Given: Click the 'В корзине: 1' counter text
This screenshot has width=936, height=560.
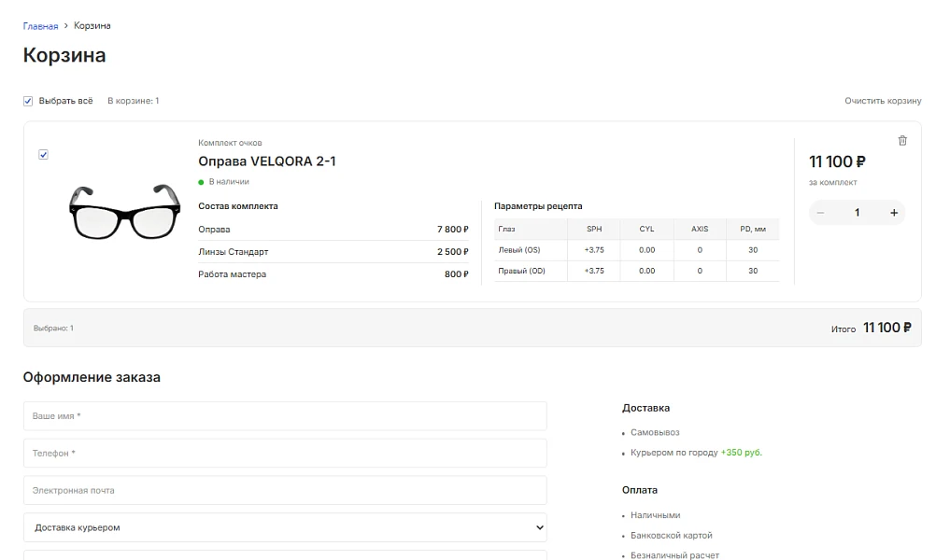Looking at the screenshot, I should (x=134, y=101).
